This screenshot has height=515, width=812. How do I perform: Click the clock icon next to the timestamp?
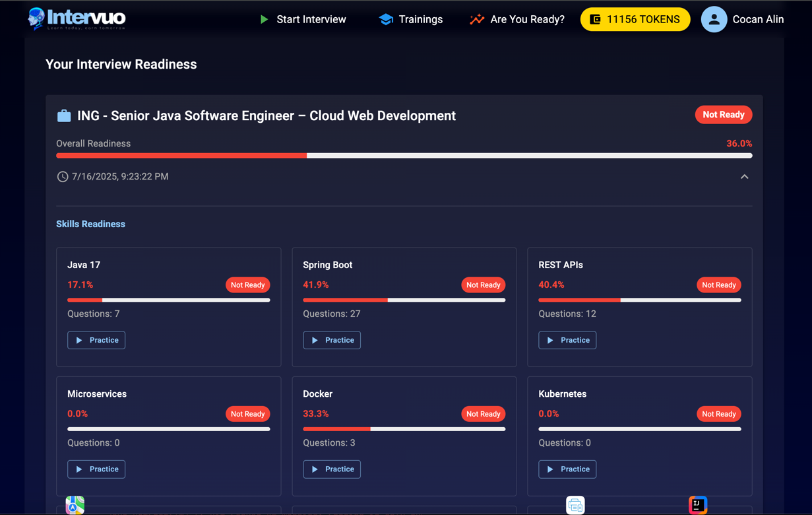click(63, 177)
